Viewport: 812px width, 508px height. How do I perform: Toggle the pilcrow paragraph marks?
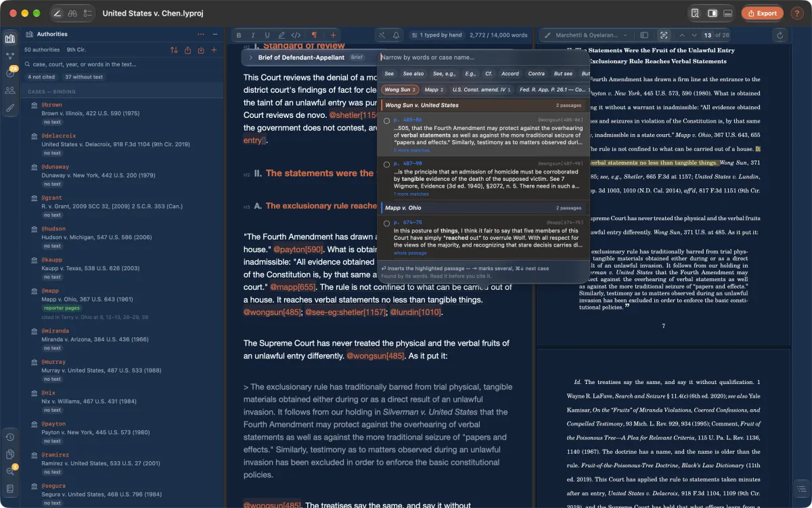314,35
